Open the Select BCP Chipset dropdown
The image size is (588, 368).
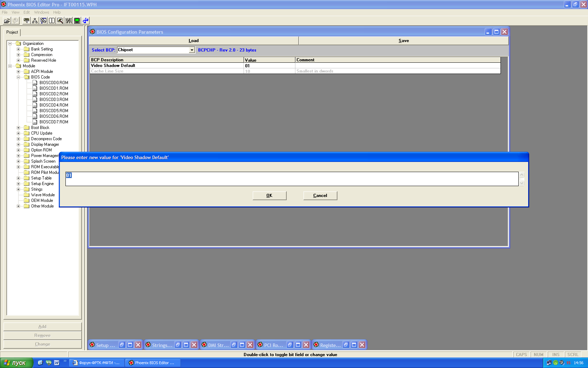(x=192, y=50)
